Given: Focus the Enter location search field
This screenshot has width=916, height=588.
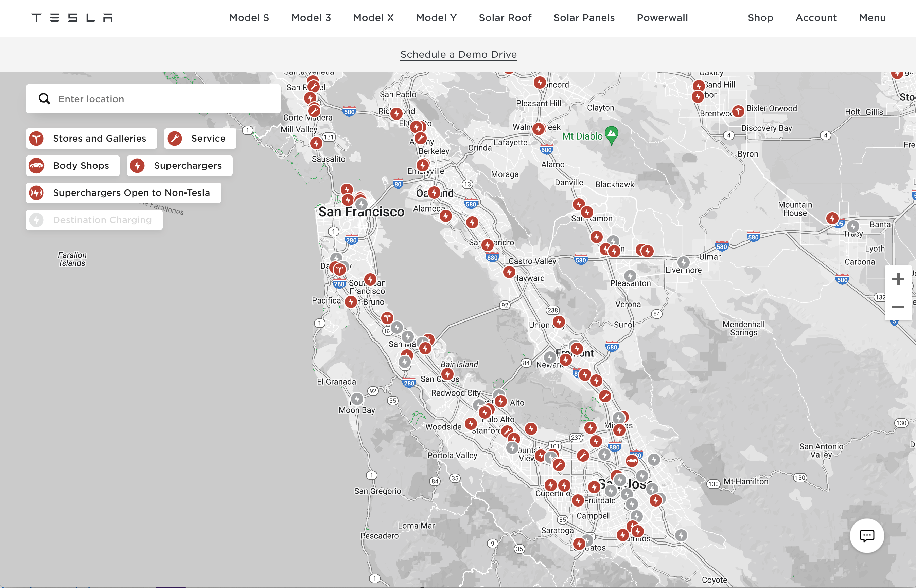Looking at the screenshot, I should [x=153, y=99].
